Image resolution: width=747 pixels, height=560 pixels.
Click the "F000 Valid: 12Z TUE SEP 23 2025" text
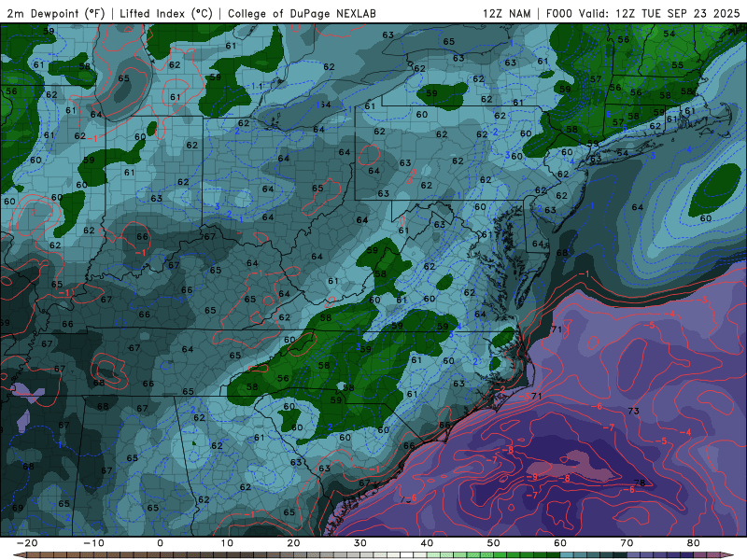coord(642,13)
